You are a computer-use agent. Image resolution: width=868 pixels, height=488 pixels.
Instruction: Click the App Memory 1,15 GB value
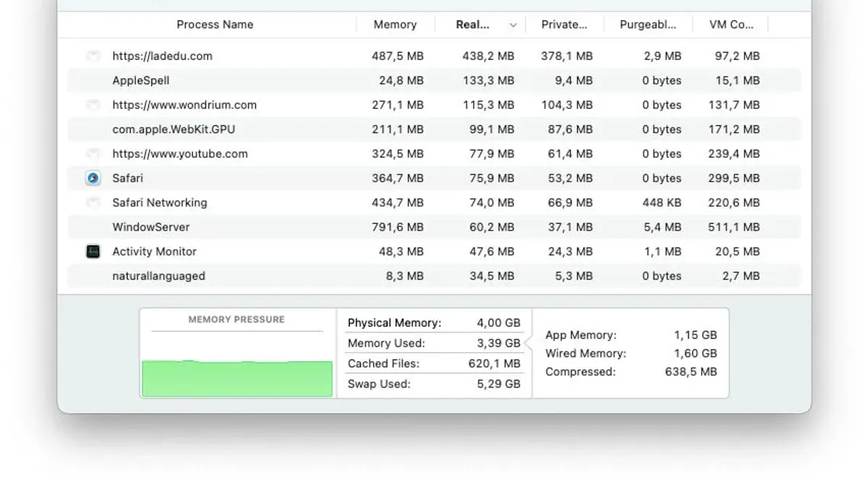click(x=695, y=335)
